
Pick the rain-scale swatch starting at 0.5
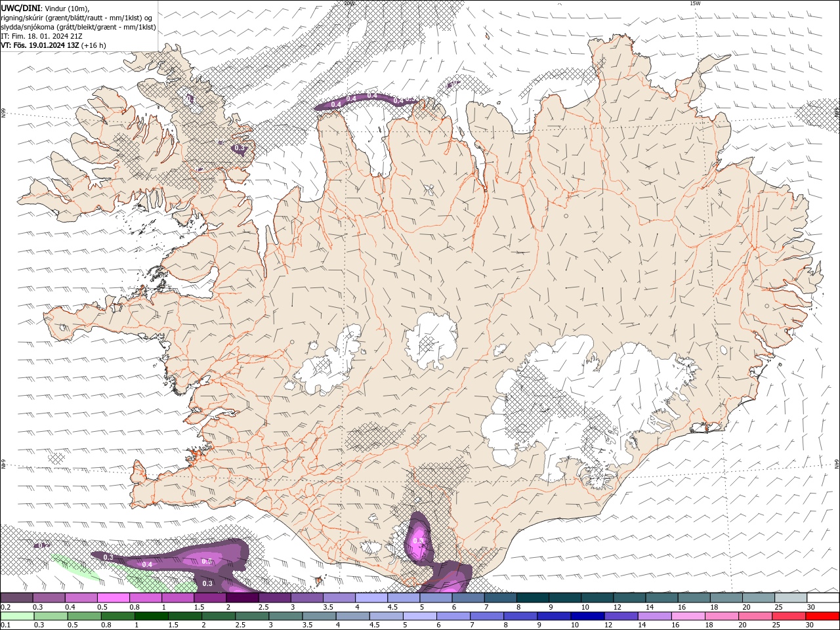coord(84,616)
